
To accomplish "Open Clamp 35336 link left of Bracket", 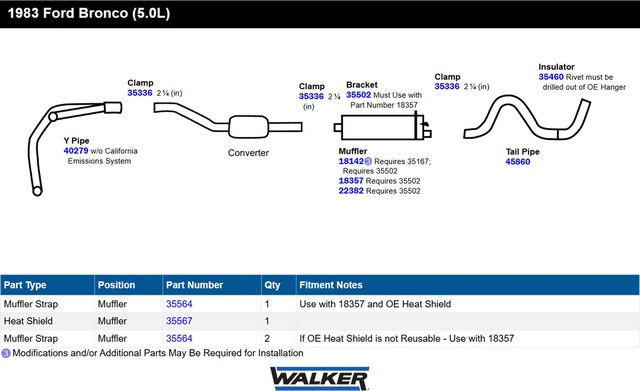I will pos(311,96).
